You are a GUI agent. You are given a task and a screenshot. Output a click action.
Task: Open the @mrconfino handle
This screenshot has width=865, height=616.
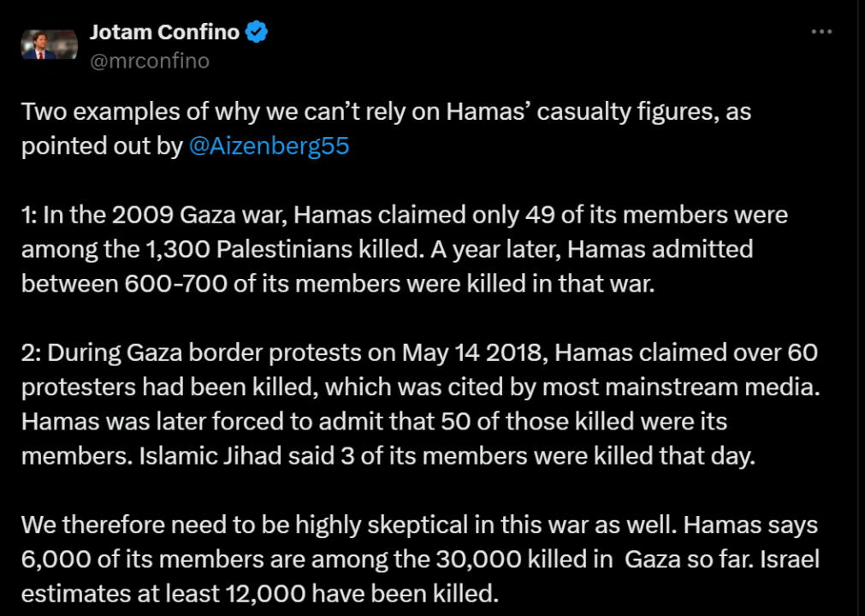tap(149, 61)
